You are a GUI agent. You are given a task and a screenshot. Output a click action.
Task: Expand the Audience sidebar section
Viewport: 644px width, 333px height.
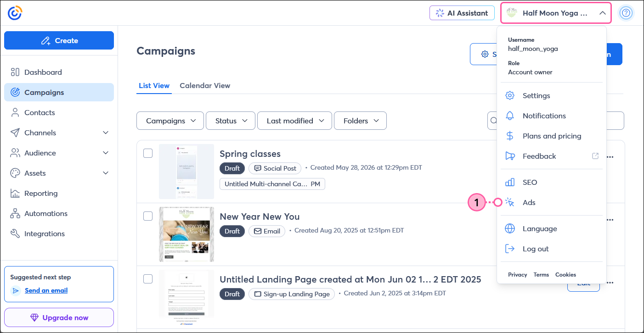tap(106, 153)
